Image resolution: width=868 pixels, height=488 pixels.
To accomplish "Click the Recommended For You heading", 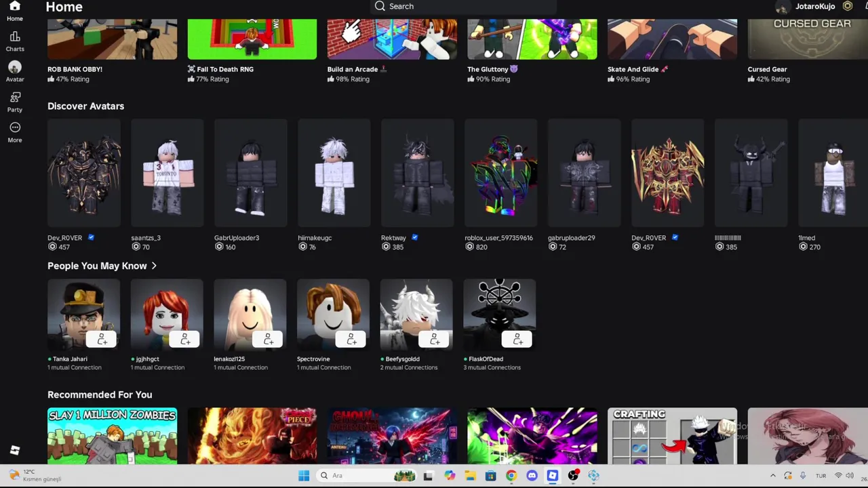I will pyautogui.click(x=100, y=394).
